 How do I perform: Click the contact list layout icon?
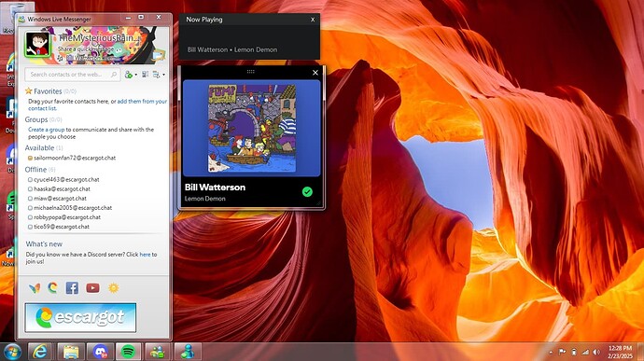(x=145, y=75)
